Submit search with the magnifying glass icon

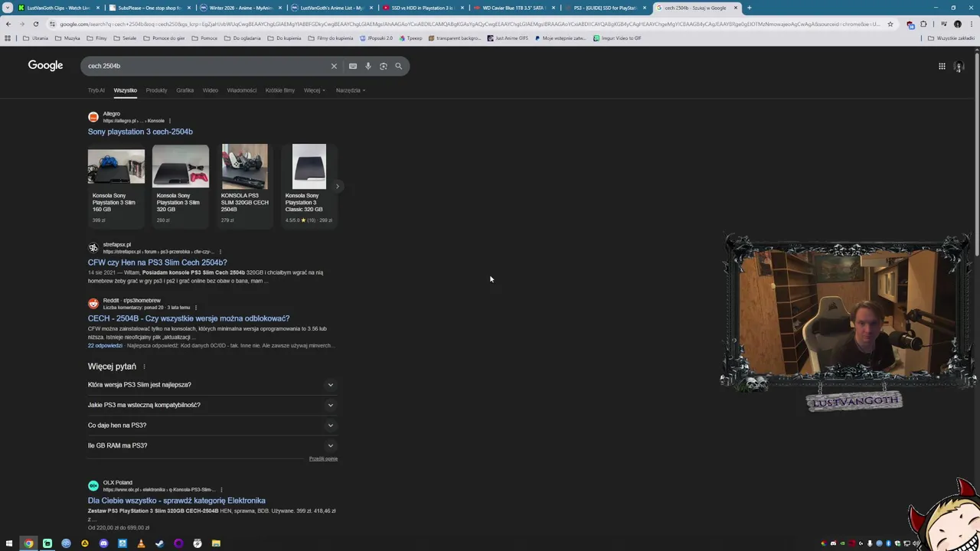click(398, 66)
